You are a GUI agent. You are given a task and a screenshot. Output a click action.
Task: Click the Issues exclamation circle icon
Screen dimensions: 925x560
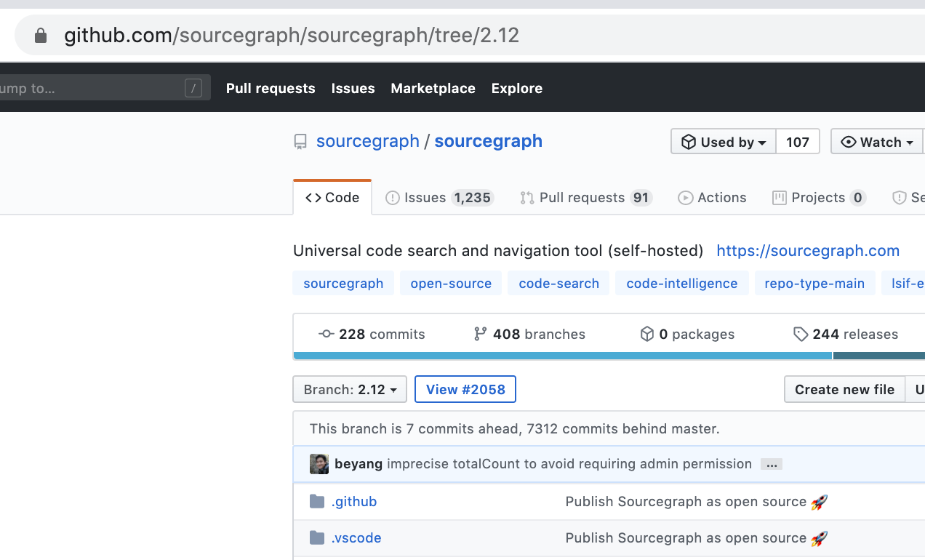point(393,198)
